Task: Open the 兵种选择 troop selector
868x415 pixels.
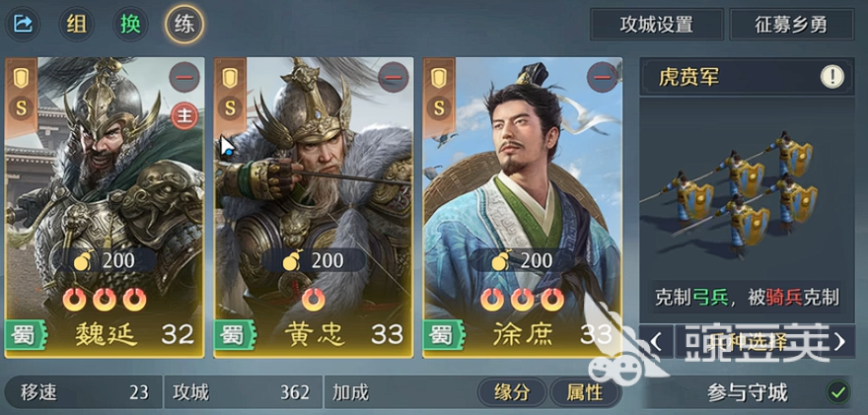Action: 748,341
